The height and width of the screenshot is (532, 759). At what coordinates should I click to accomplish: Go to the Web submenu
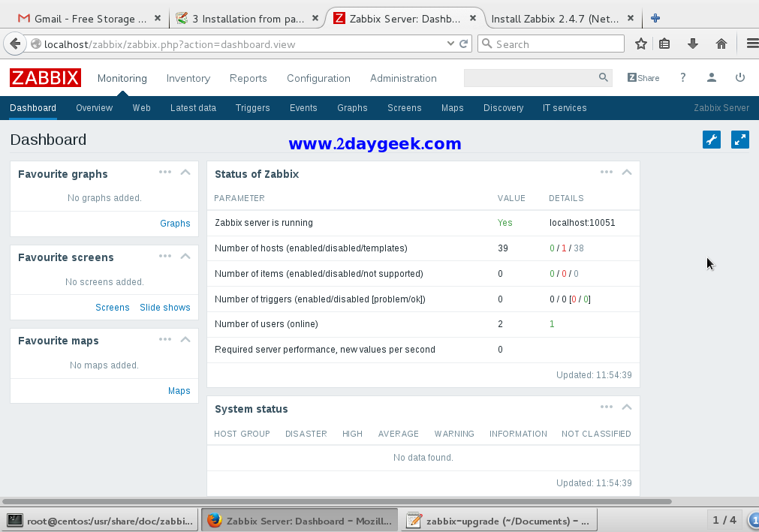coord(141,108)
